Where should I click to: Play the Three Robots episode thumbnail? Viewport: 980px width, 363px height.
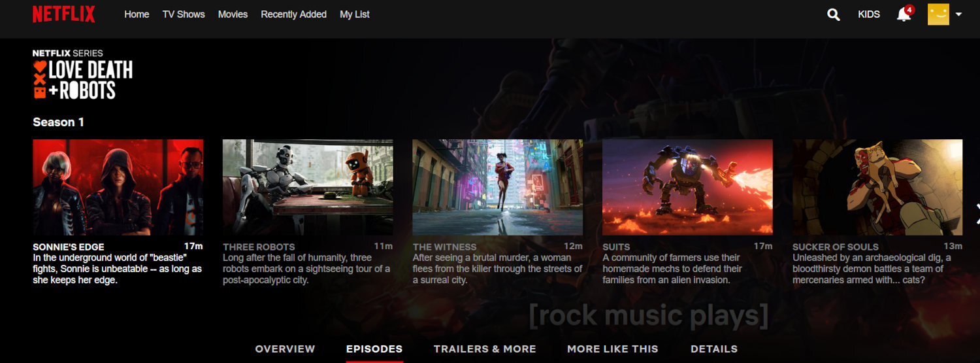[308, 187]
